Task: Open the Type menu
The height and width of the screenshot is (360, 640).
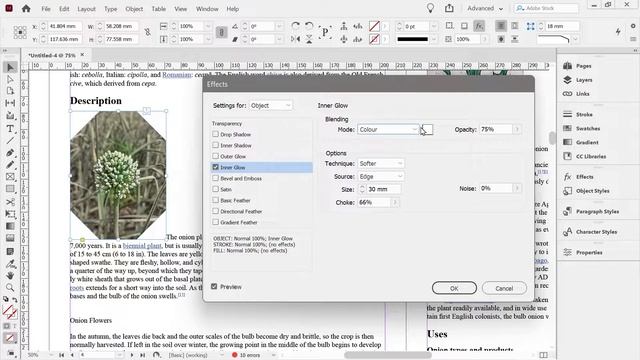Action: click(110, 9)
